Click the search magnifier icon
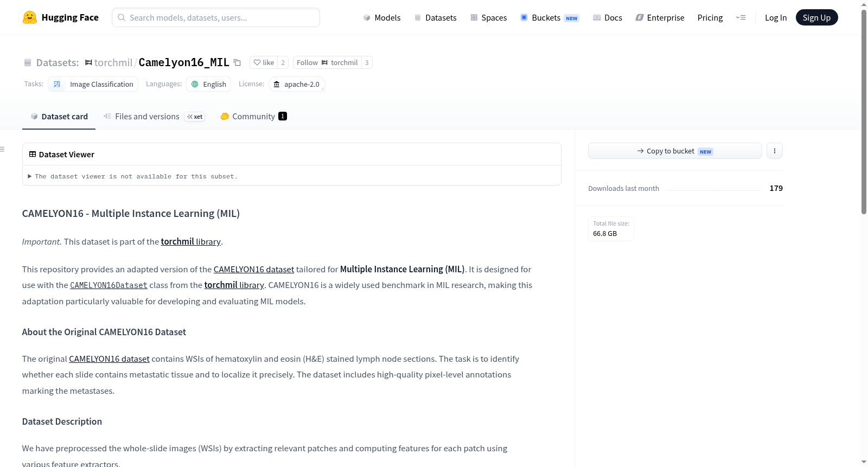The height and width of the screenshot is (467, 868). pyautogui.click(x=122, y=17)
